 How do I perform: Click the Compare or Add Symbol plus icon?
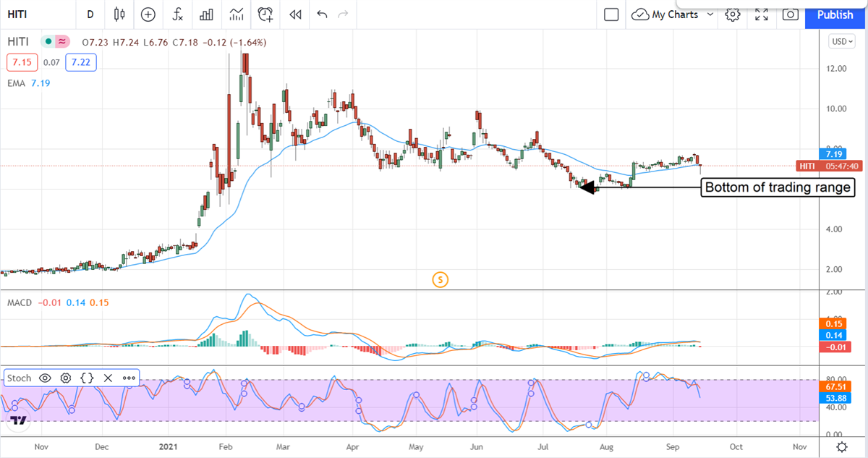(148, 14)
